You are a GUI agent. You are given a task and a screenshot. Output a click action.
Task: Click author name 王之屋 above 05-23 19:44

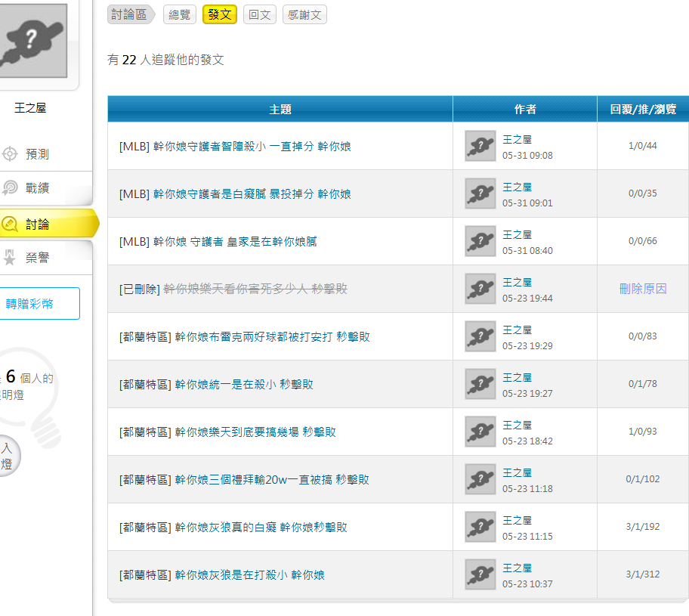518,282
